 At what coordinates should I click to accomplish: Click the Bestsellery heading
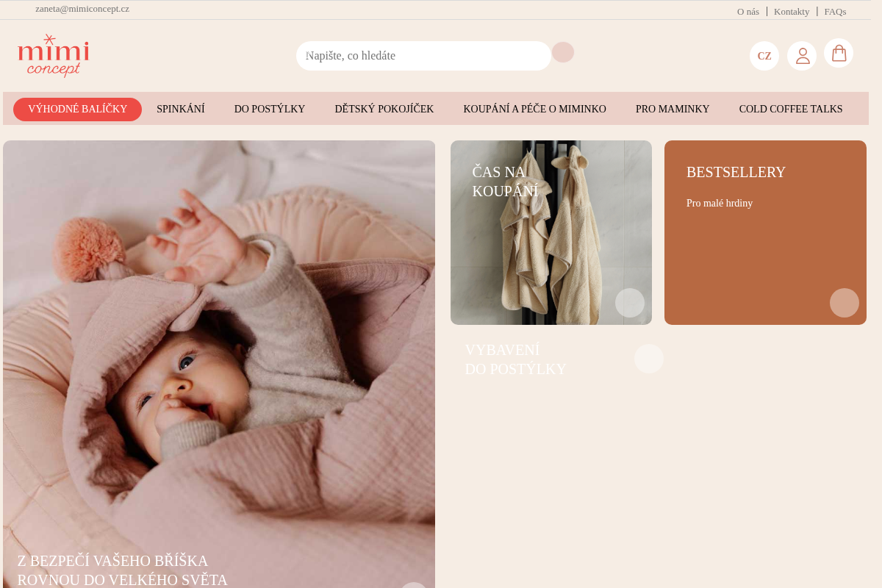(736, 172)
